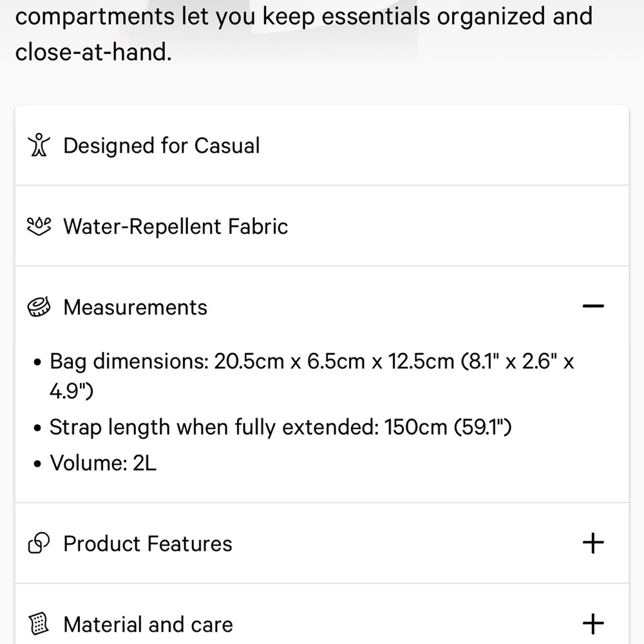Select the Water-Repellent Fabric label
This screenshot has width=644, height=644.
[x=175, y=227]
